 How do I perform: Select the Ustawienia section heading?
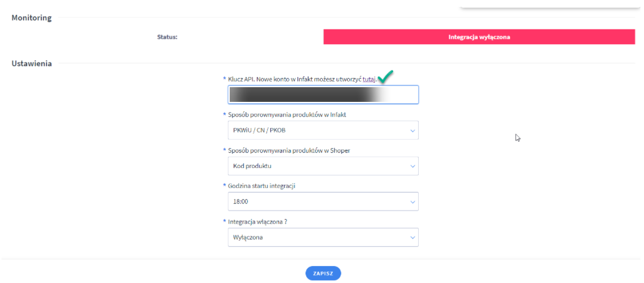click(x=32, y=63)
